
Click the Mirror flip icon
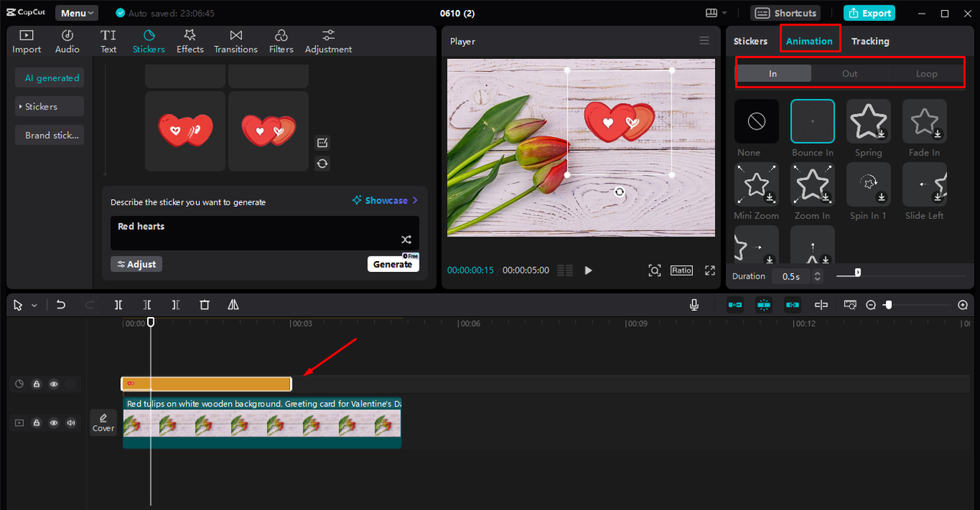point(234,305)
